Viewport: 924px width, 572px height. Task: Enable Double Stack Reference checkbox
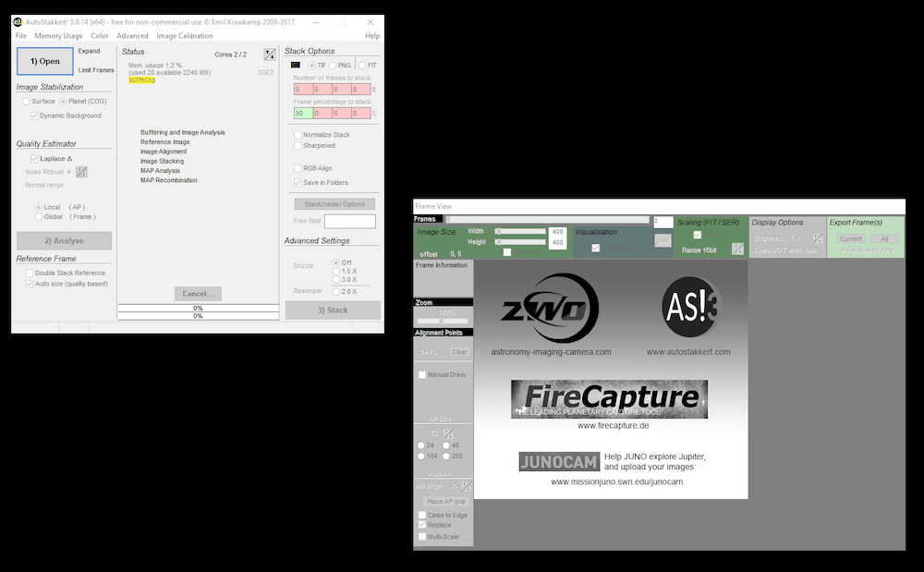click(30, 274)
